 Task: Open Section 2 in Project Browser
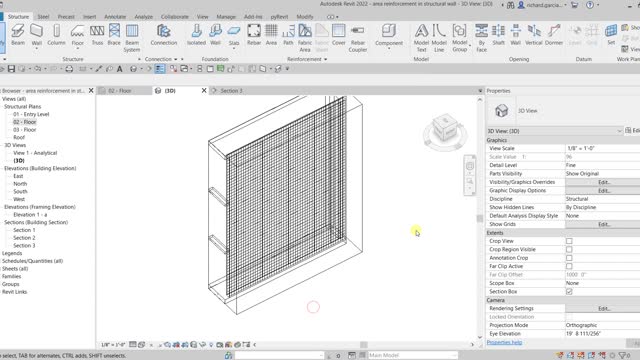coord(24,238)
